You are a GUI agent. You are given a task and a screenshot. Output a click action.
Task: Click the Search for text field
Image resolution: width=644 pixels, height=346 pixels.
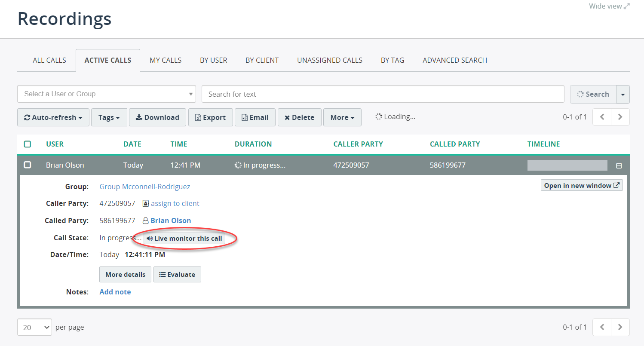[383, 94]
